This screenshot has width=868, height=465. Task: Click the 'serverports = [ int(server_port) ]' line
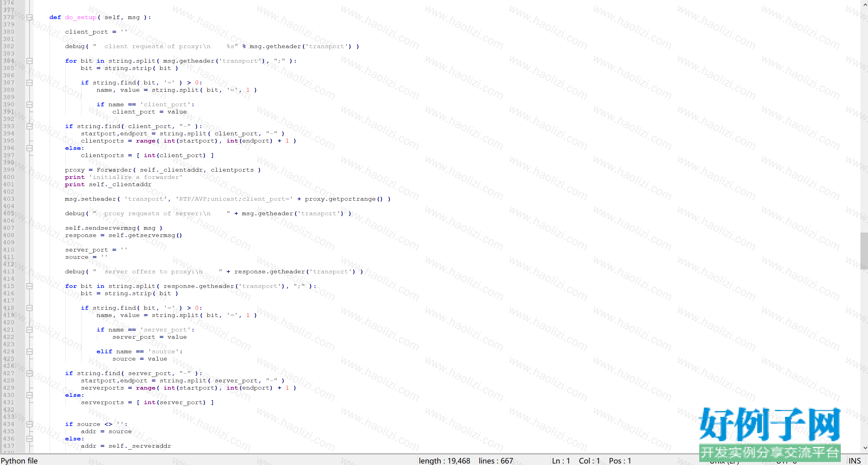click(x=147, y=402)
